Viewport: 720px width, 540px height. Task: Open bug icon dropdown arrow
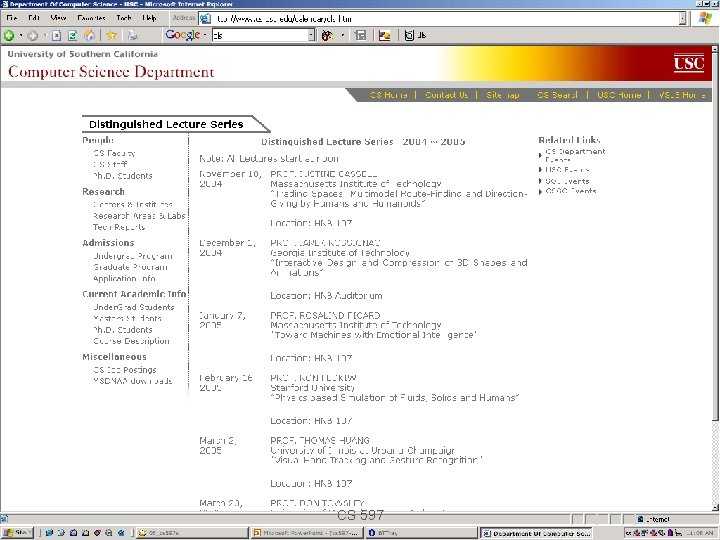(343, 35)
